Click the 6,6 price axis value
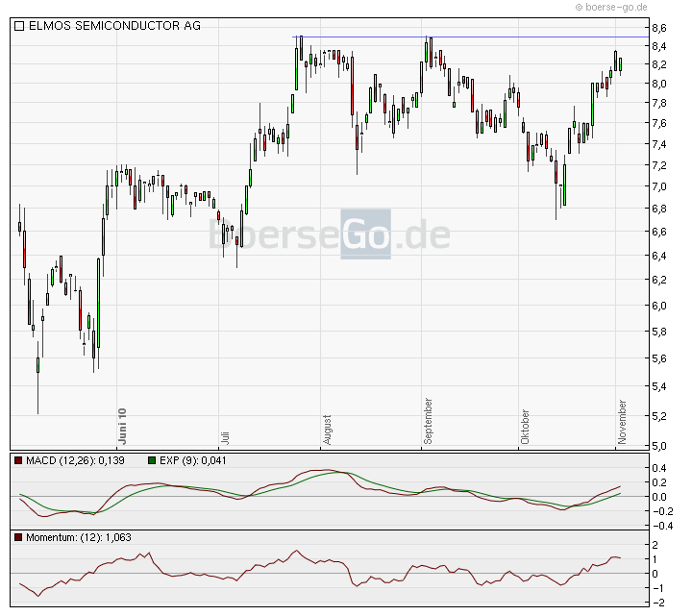Image resolution: width=692 pixels, height=616 pixels. (659, 232)
